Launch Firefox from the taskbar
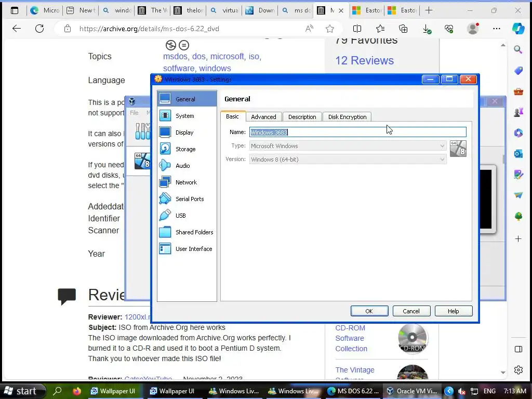 click(77, 391)
